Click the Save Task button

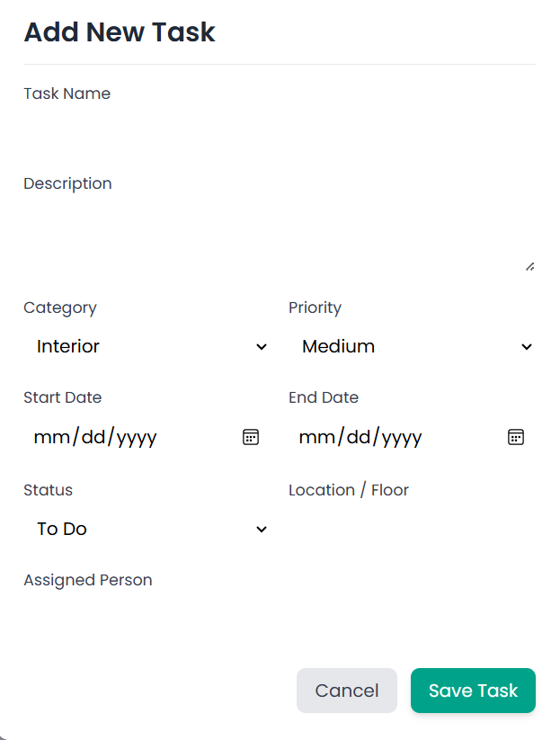coord(473,691)
